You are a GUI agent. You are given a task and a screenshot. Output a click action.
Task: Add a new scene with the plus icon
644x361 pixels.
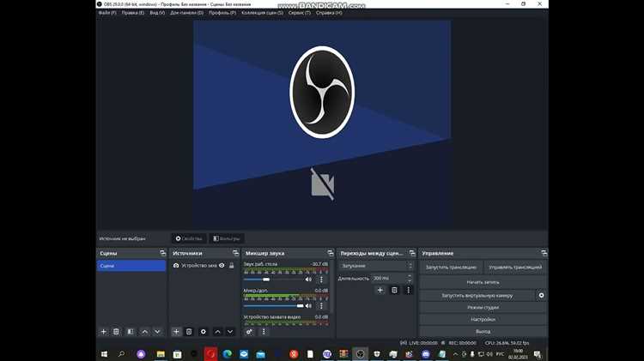(x=104, y=332)
